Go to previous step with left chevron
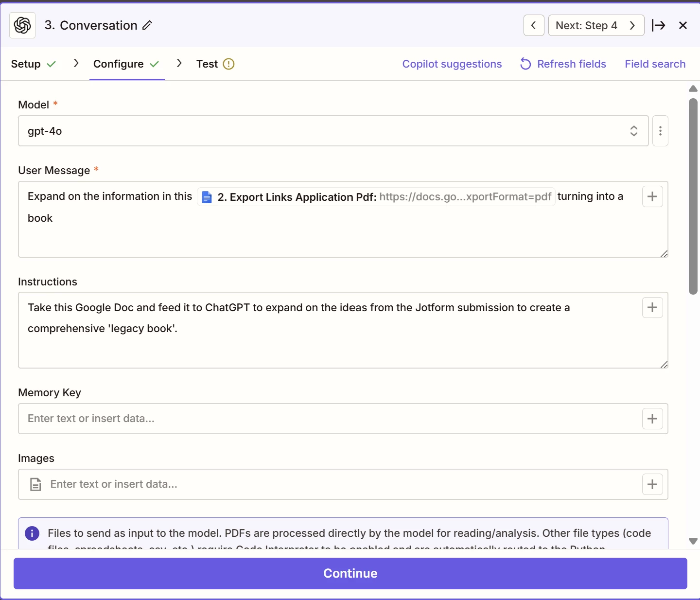The height and width of the screenshot is (600, 700). (534, 25)
